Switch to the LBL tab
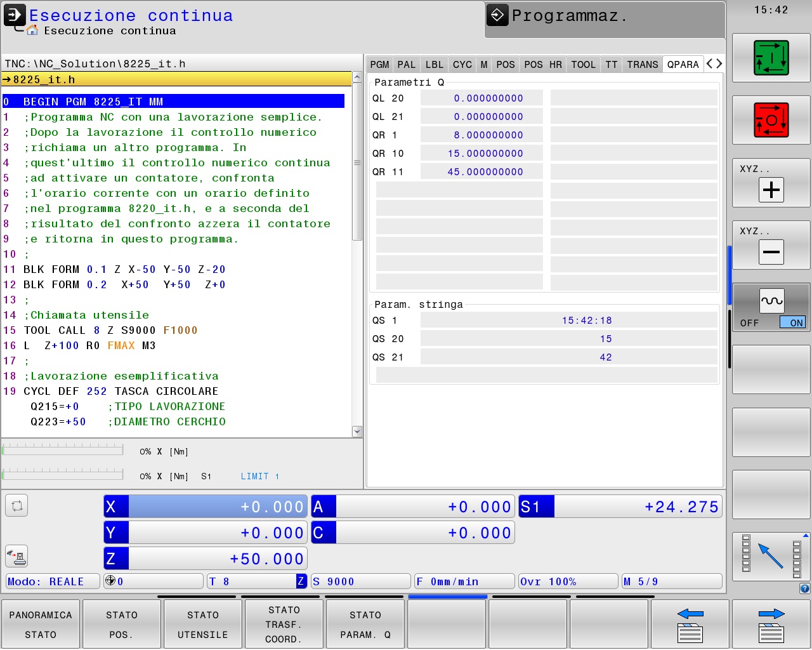The width and height of the screenshot is (812, 650). click(x=435, y=64)
